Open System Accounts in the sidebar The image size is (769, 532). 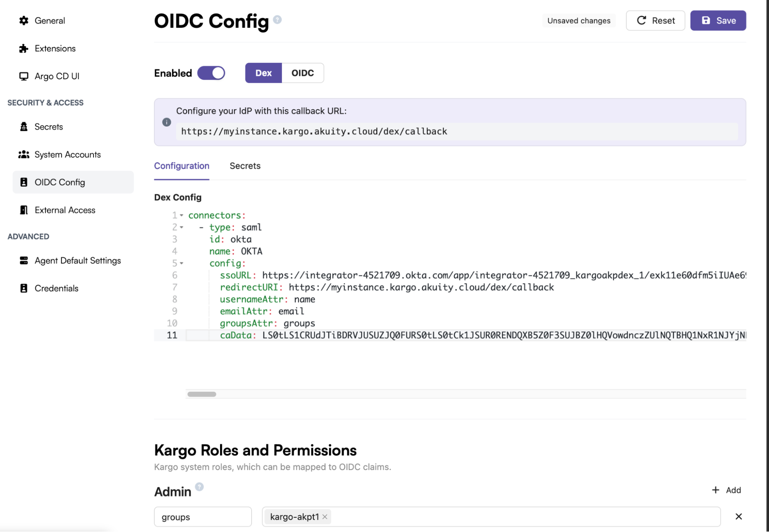pyautogui.click(x=73, y=154)
